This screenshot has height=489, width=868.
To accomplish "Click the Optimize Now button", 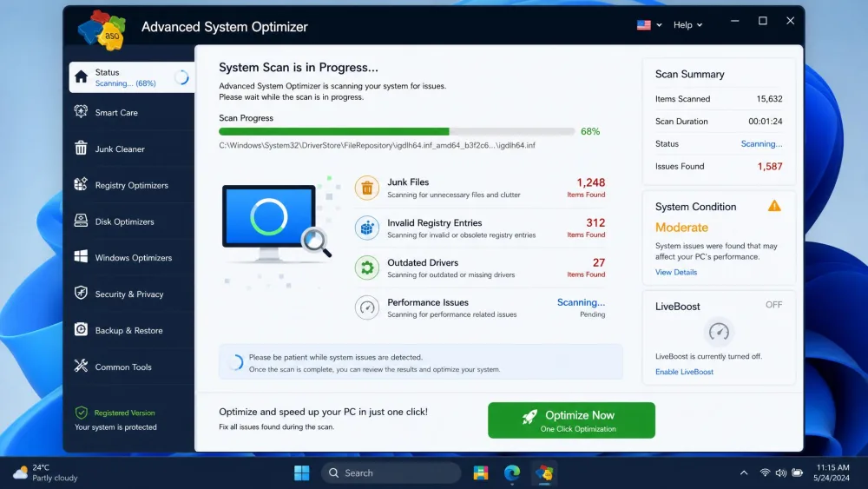I will [x=571, y=420].
